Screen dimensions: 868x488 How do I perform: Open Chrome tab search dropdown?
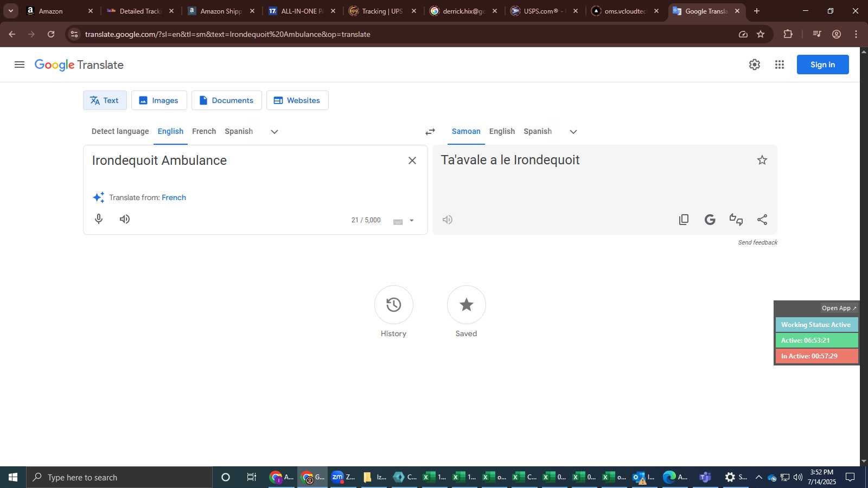[x=10, y=11]
